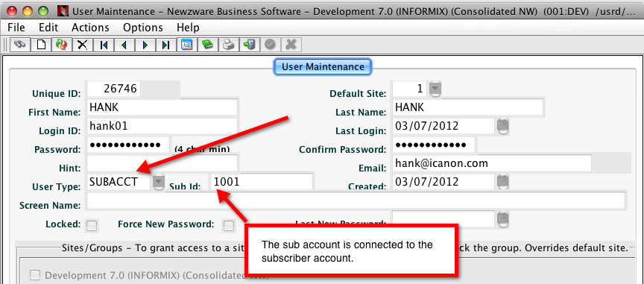The image size is (644, 284).
Task: Click the First Name field
Action: (x=162, y=107)
